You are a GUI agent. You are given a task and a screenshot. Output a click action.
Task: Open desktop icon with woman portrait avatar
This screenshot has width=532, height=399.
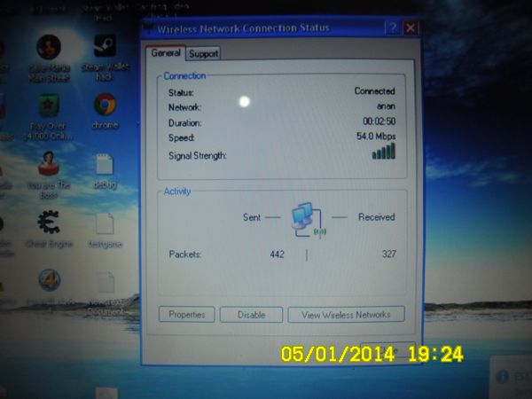coord(49,46)
